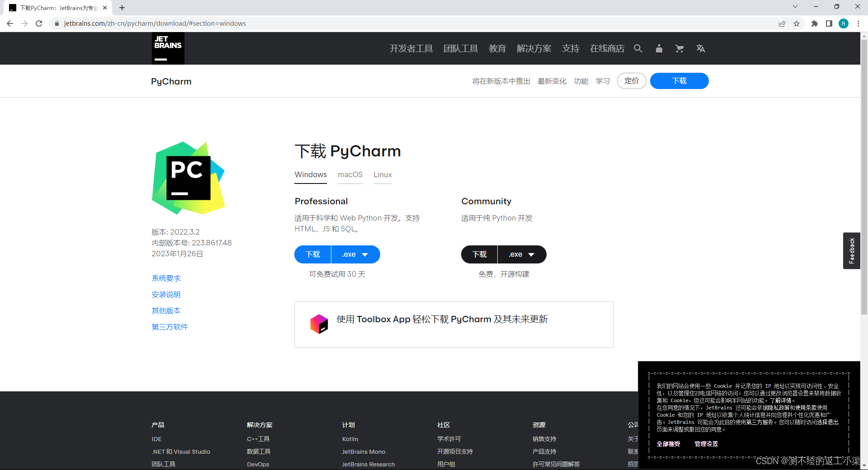This screenshot has height=470, width=868.
Task: Click the scrollbar down arrow
Action: tap(864, 465)
